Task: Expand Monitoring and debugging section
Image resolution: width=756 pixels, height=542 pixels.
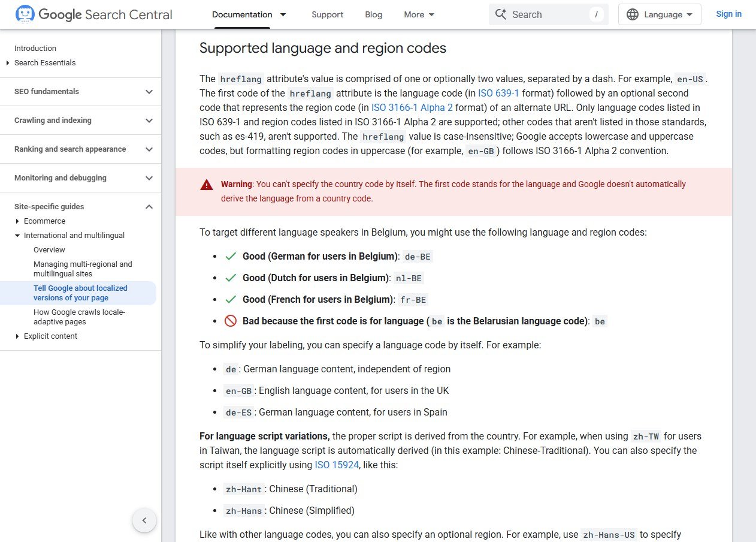Action: click(x=149, y=178)
